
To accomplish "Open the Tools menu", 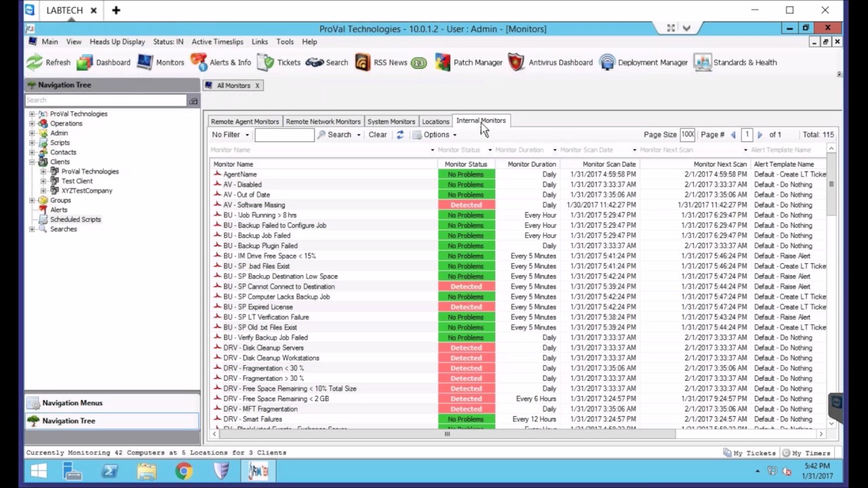I will pyautogui.click(x=285, y=42).
